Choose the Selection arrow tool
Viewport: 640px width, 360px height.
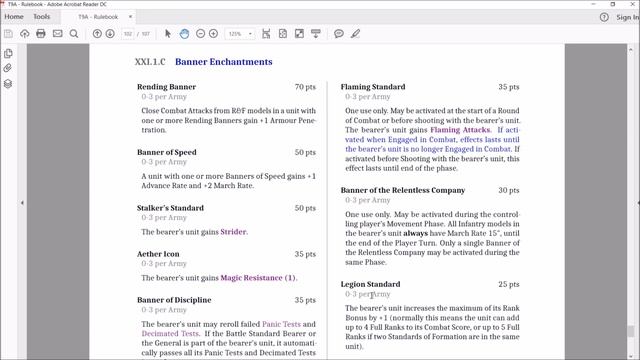(168, 34)
